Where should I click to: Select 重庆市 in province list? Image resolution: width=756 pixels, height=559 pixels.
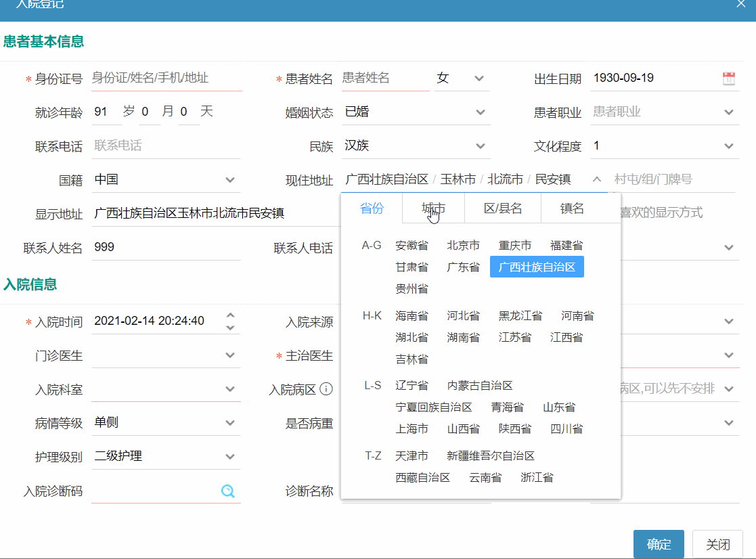pos(515,245)
